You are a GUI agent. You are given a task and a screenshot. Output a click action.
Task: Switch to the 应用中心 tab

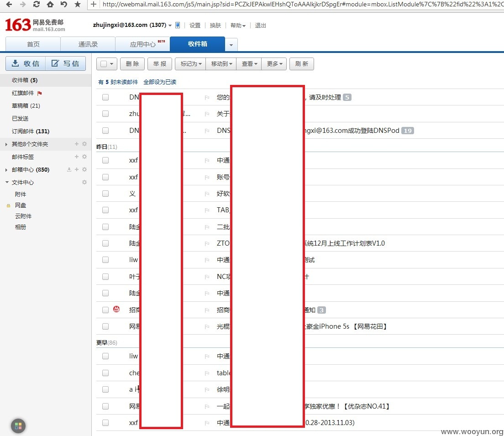pyautogui.click(x=143, y=44)
